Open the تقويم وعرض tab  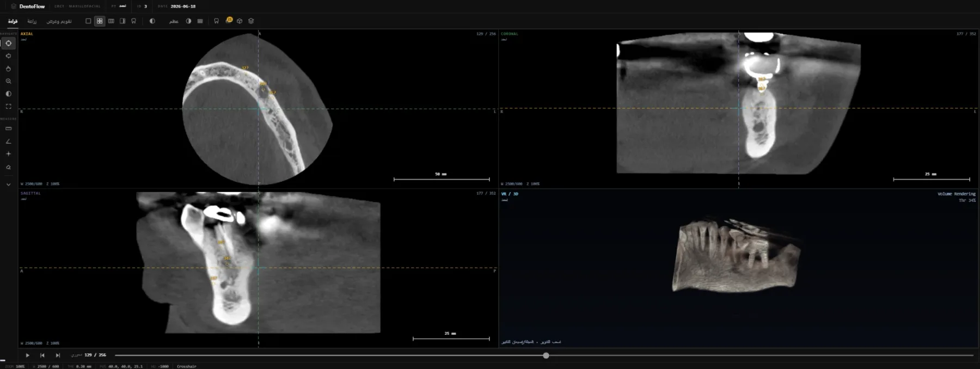pos(59,21)
